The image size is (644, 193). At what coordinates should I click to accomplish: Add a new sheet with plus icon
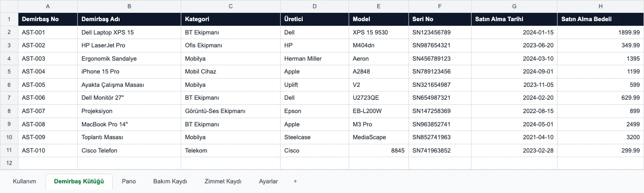click(x=295, y=181)
